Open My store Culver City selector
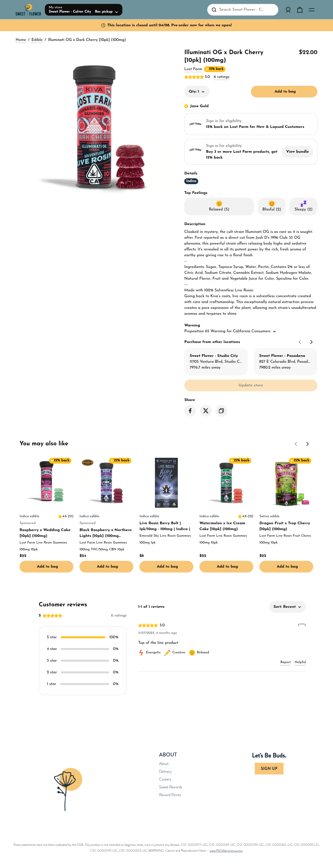333x868 pixels. pos(84,10)
